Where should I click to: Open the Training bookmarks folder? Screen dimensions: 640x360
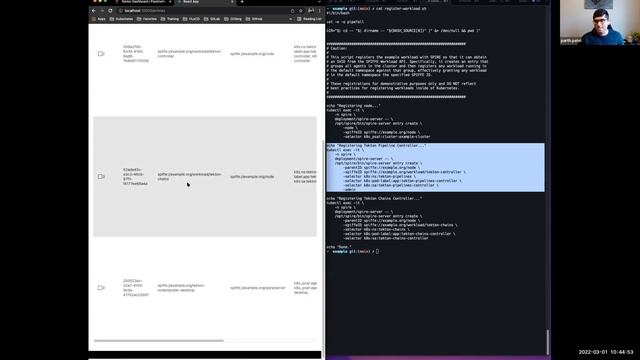[x=170, y=19]
